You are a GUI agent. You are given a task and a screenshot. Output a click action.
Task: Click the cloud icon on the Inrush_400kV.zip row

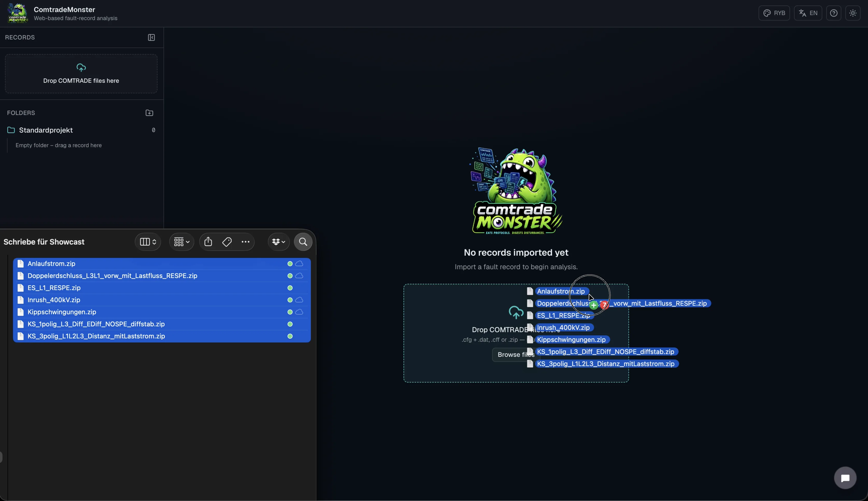point(299,300)
